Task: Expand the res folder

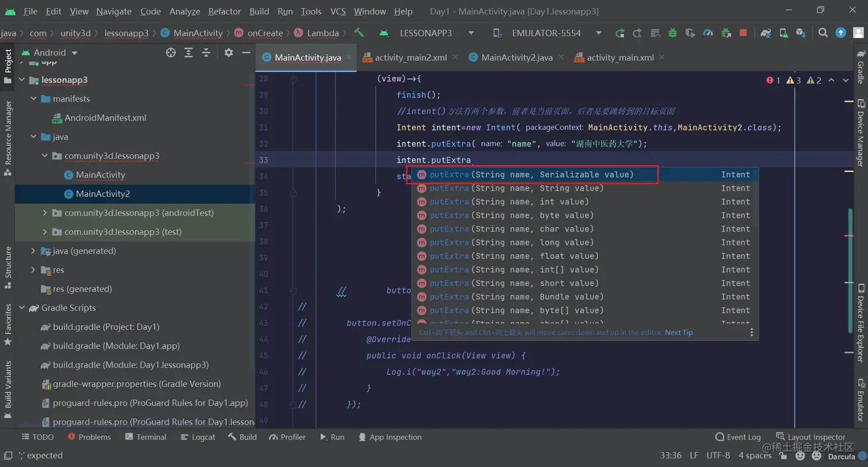Action: 33,269
